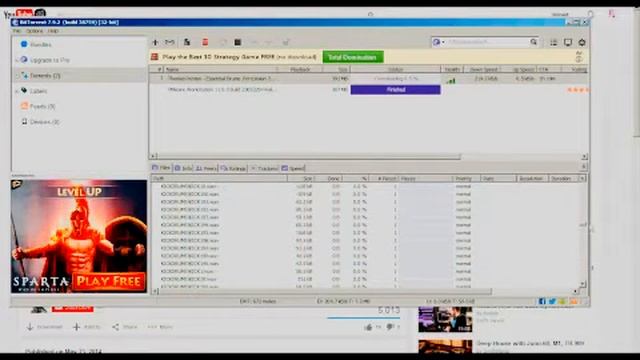The height and width of the screenshot is (360, 640).
Task: Click the green health bars icon
Action: click(451, 81)
